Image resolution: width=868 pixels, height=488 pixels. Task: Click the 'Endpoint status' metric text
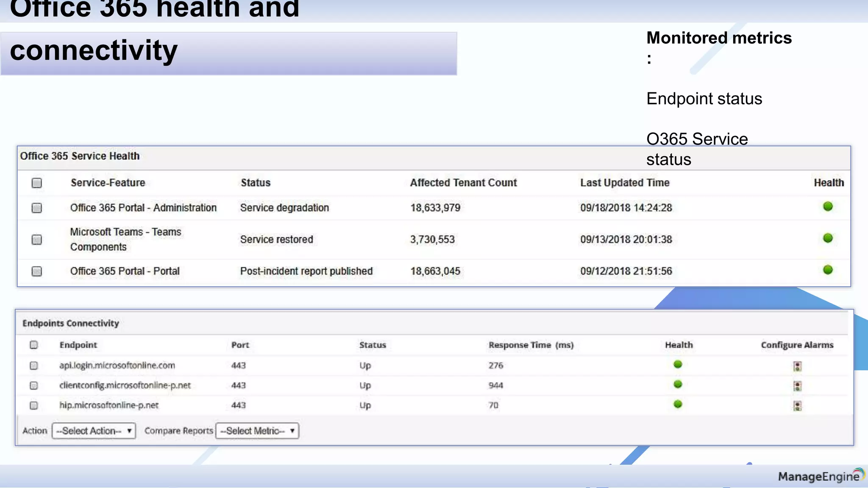[x=704, y=99]
